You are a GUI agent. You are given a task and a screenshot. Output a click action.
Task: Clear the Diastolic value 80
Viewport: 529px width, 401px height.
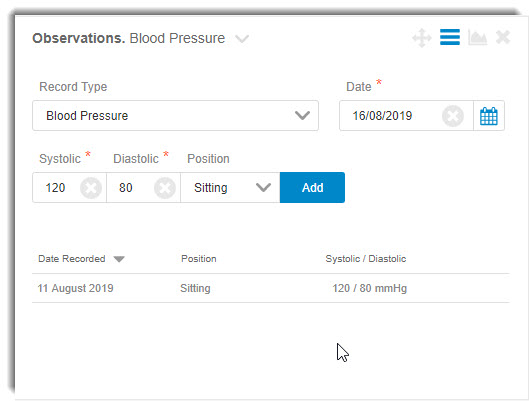pyautogui.click(x=165, y=188)
